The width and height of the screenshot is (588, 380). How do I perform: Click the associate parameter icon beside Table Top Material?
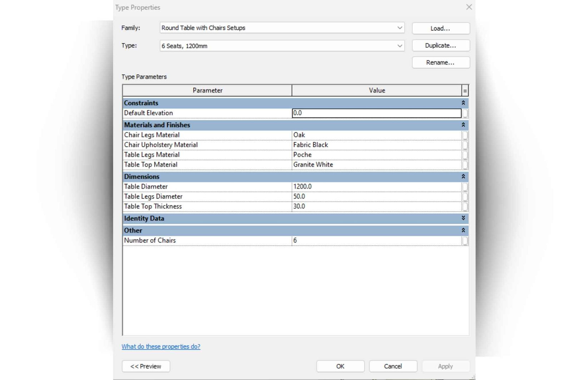click(x=465, y=165)
